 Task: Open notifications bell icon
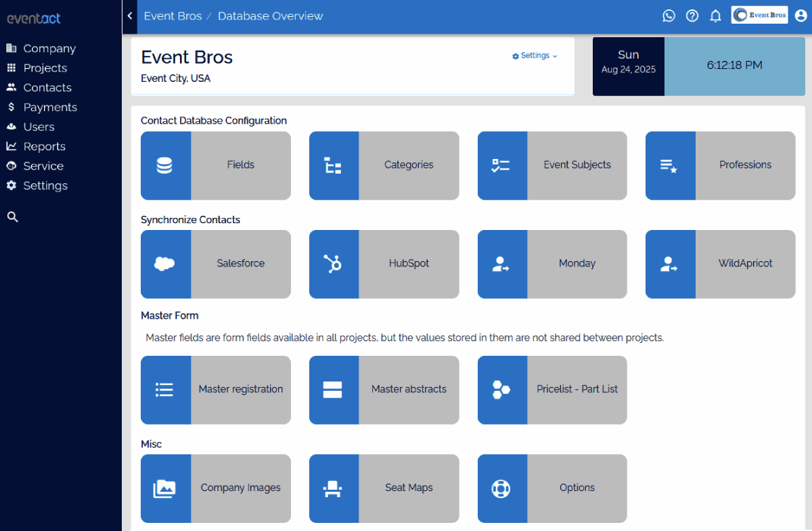coord(715,16)
